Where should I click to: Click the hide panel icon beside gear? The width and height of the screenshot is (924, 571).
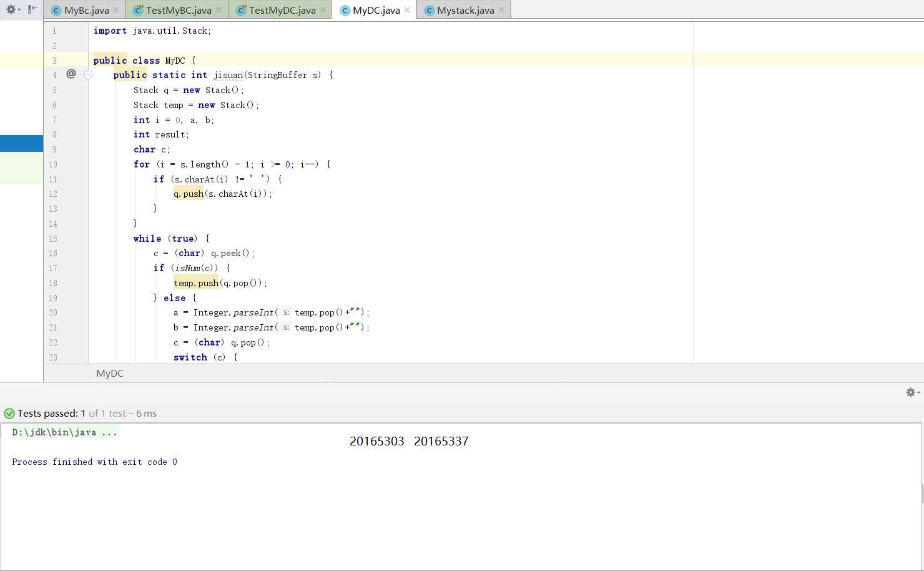(32, 9)
